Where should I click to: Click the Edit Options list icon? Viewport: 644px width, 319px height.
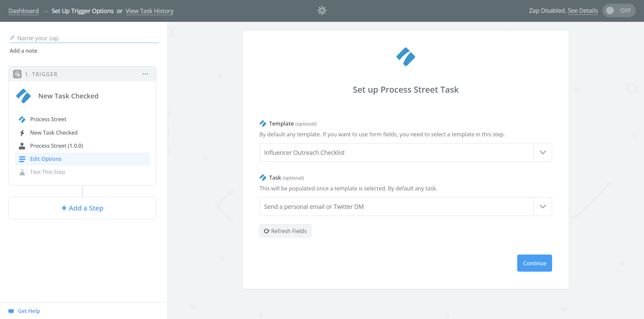(x=22, y=159)
